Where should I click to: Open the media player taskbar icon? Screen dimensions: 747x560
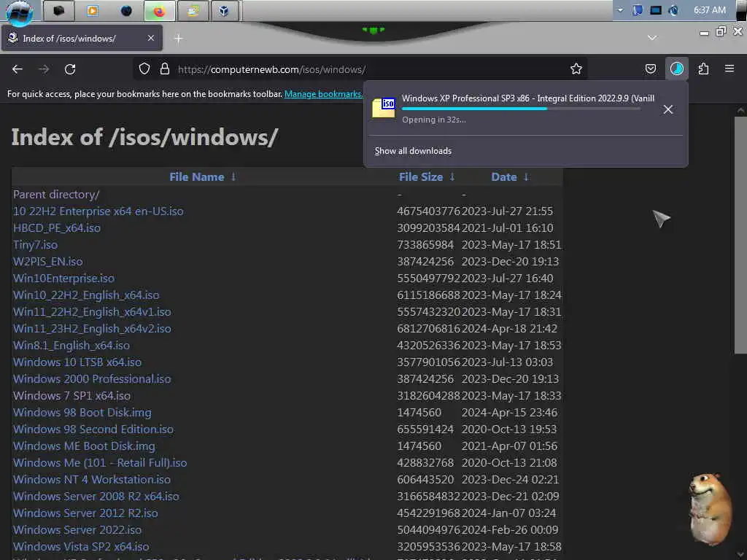(x=93, y=11)
